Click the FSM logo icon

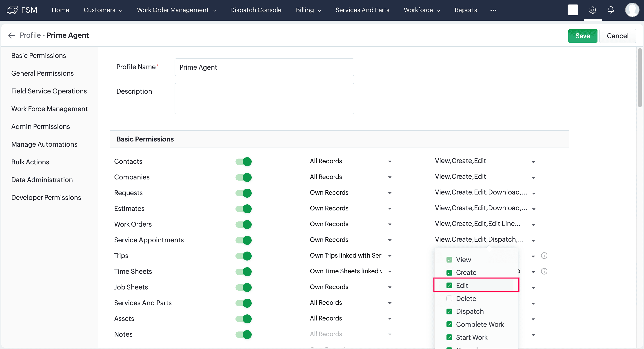click(x=12, y=10)
